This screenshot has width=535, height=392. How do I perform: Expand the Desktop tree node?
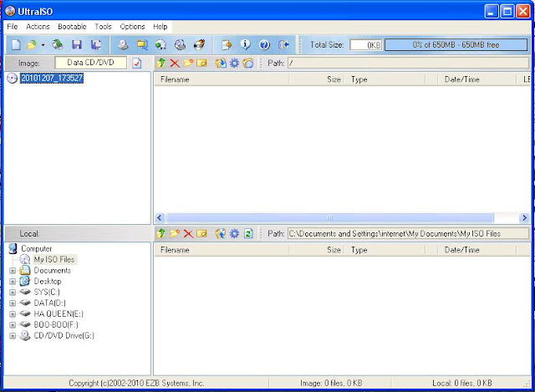pyautogui.click(x=13, y=282)
